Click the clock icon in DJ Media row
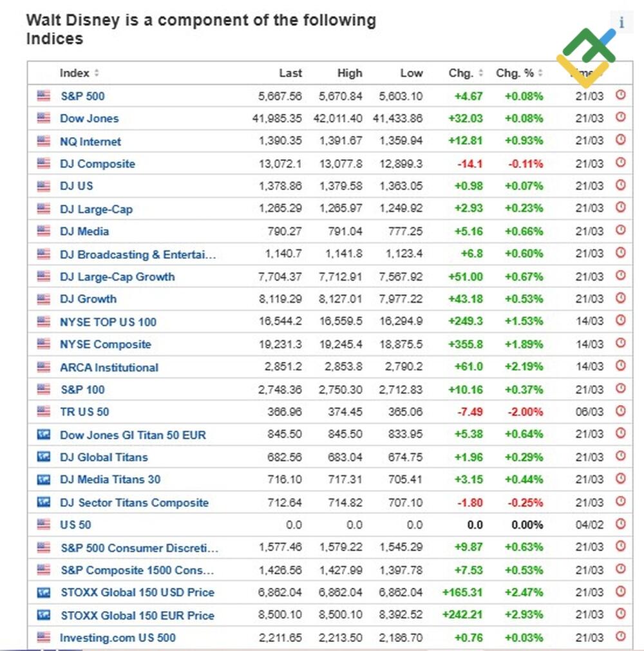 pos(620,230)
